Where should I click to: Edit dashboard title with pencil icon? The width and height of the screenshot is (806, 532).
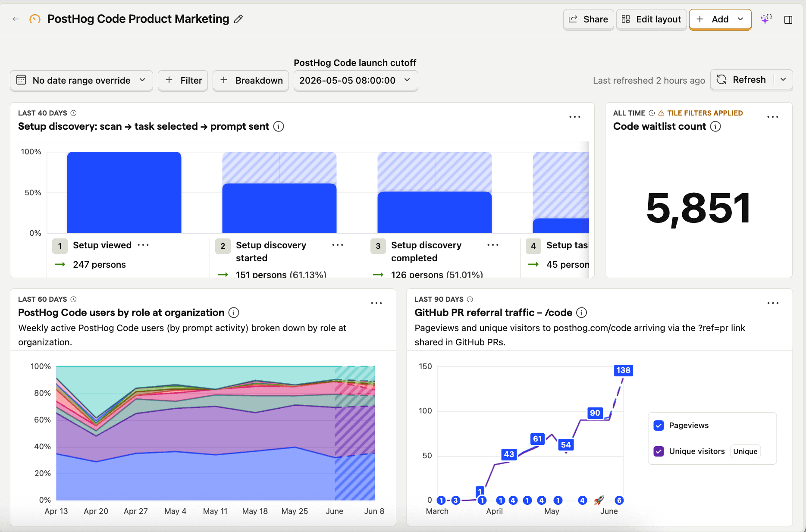coord(238,19)
